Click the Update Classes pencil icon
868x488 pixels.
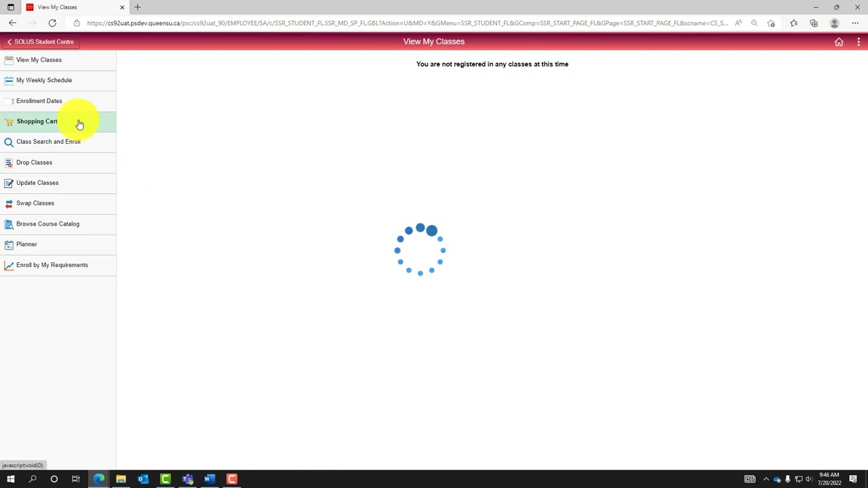[x=9, y=183]
